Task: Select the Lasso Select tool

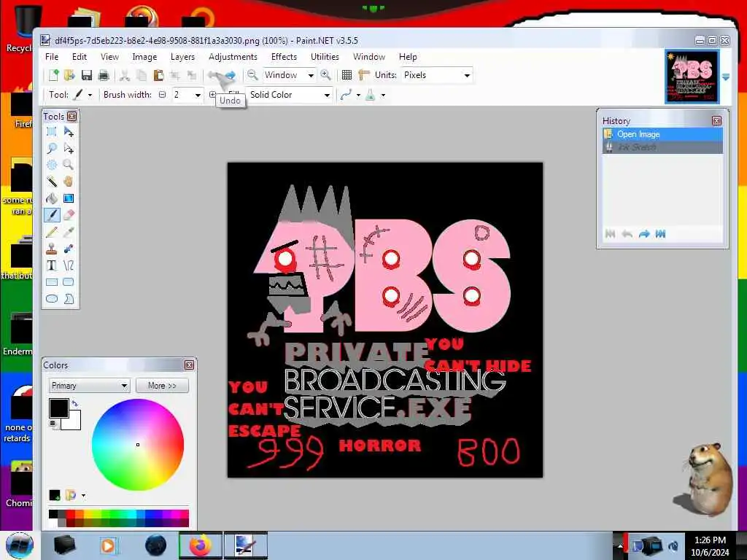Action: coord(52,149)
